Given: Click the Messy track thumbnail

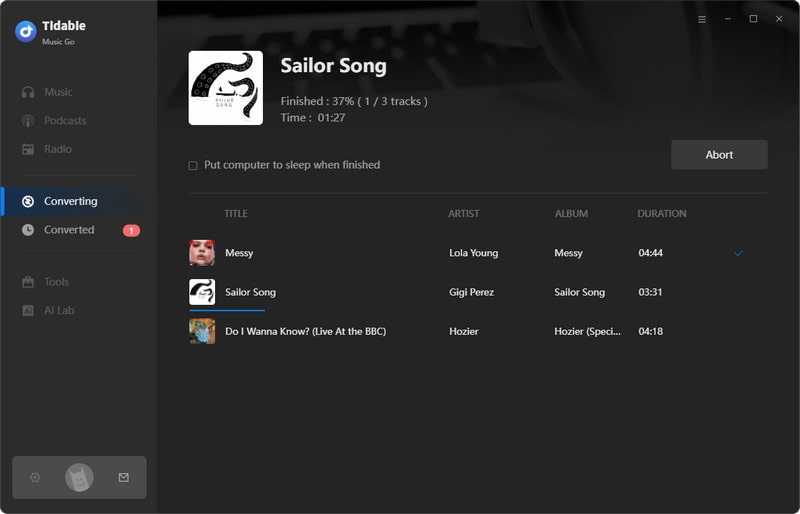Looking at the screenshot, I should coord(202,253).
